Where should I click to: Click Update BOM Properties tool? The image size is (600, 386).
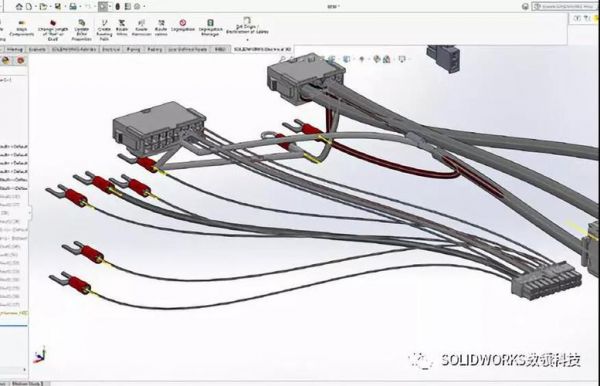coord(82,29)
